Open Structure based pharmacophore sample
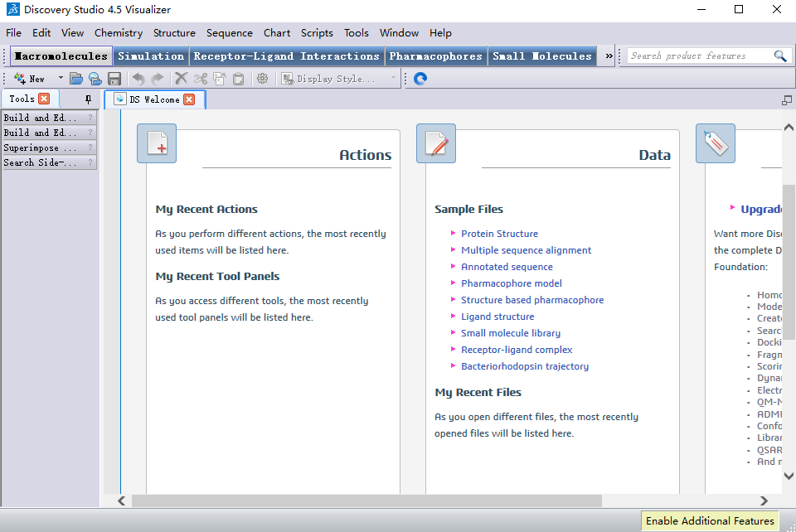796x532 pixels. pos(532,300)
